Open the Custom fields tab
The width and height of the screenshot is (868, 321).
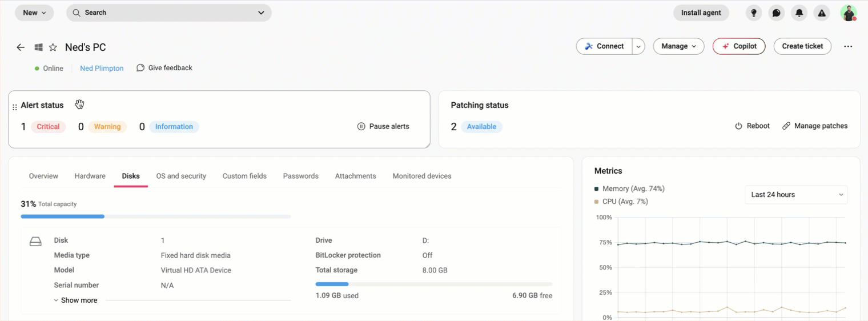pos(244,176)
